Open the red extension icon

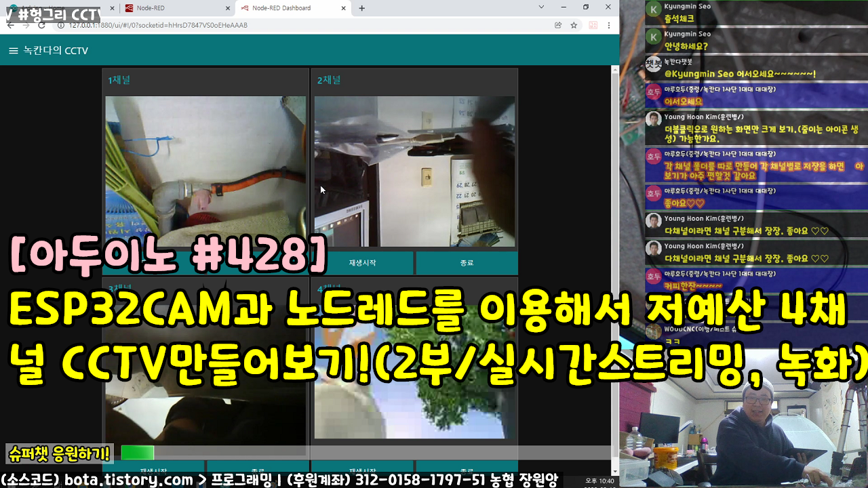[x=593, y=25]
